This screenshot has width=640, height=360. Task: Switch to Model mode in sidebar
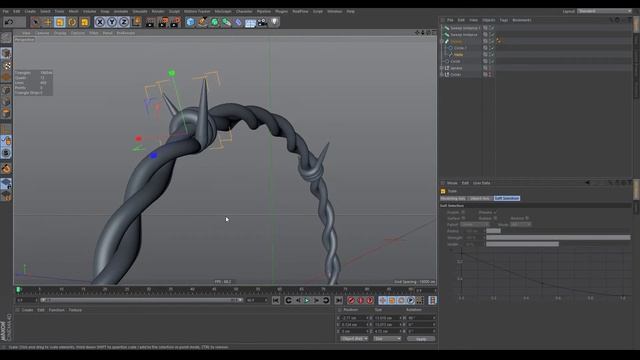click(x=6, y=53)
